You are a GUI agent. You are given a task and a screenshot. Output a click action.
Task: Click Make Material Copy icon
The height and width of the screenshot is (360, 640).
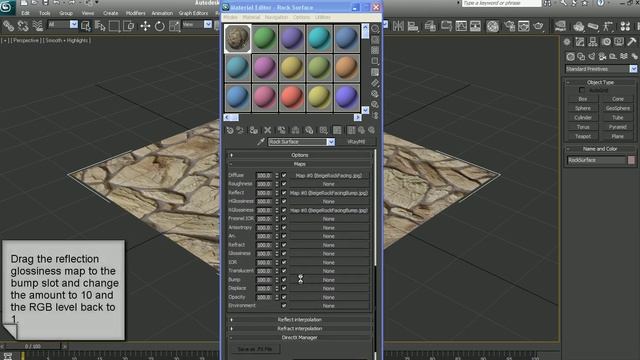point(281,130)
